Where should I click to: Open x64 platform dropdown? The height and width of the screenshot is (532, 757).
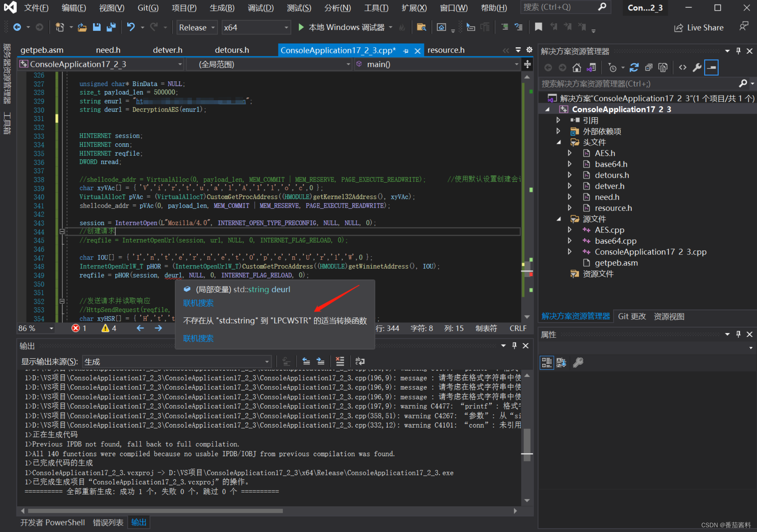click(256, 28)
